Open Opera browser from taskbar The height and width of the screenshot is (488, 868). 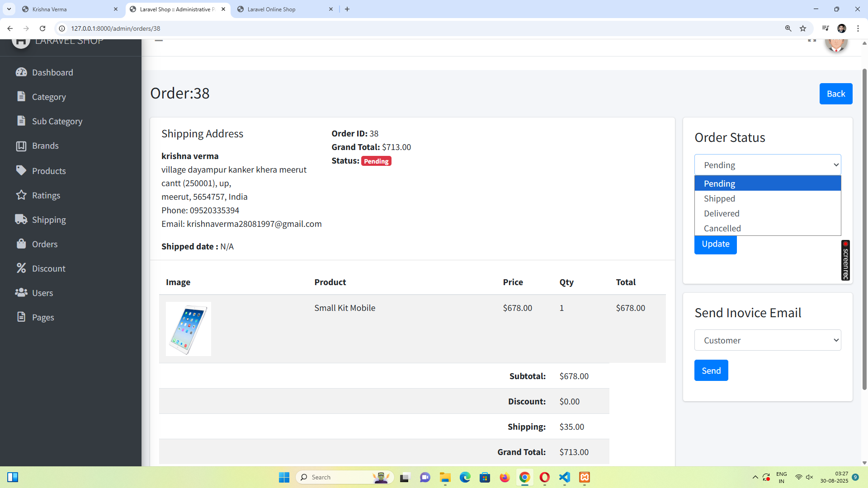click(545, 477)
